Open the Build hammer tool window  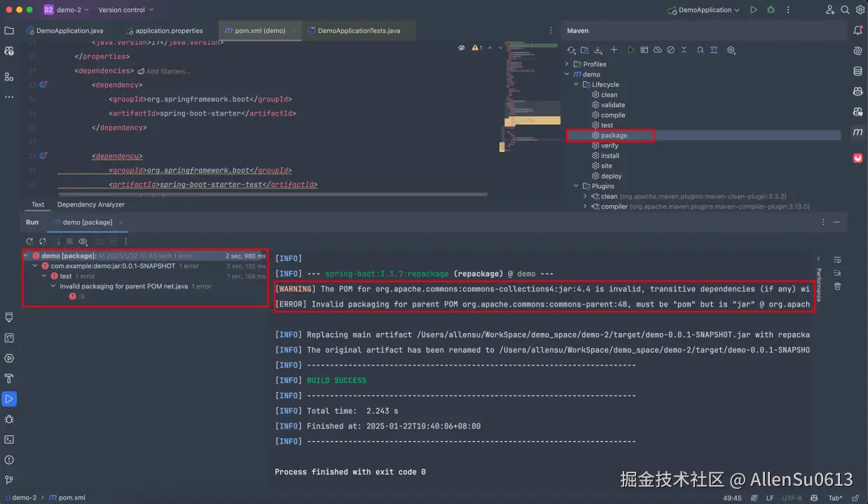(9, 379)
